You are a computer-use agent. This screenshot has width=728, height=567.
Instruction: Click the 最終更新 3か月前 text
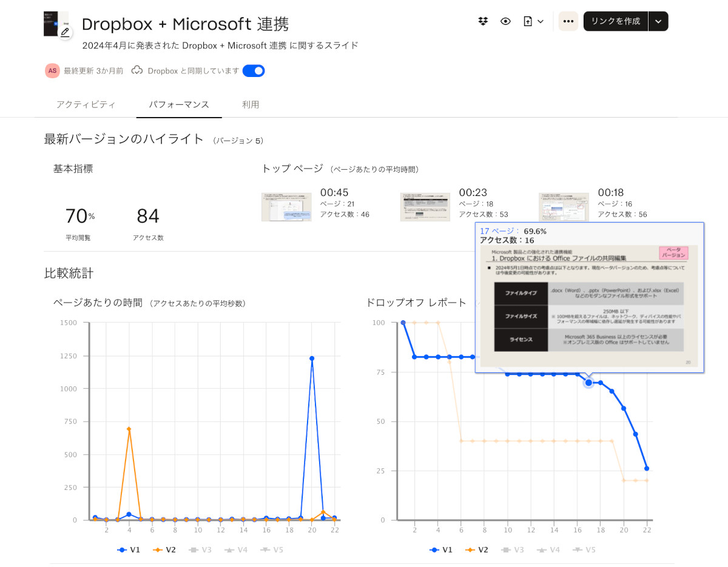(93, 71)
